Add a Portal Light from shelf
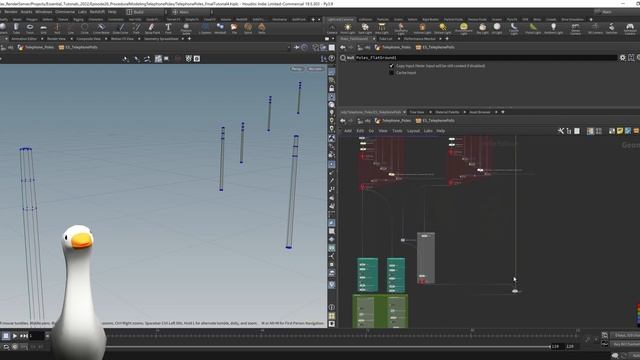 coord(533,29)
